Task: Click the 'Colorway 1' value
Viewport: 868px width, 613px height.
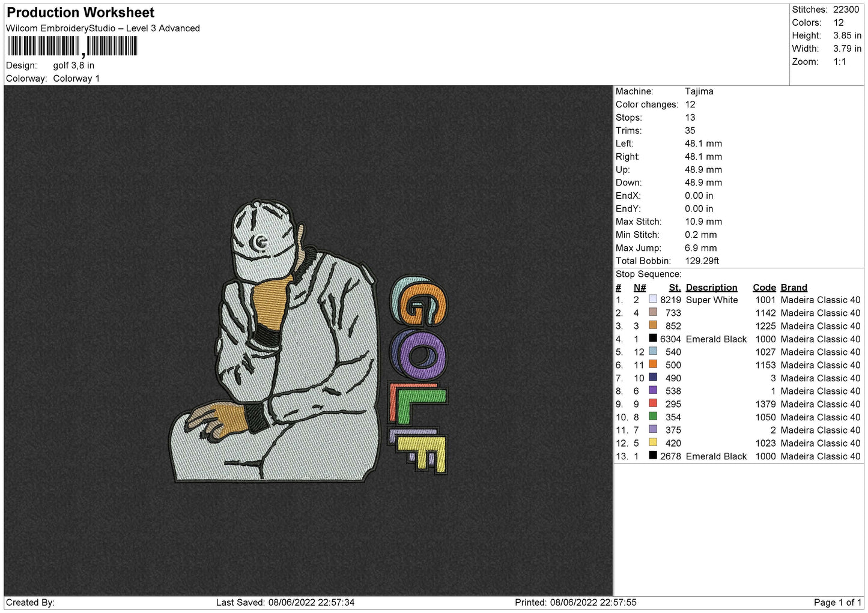Action: click(x=77, y=79)
